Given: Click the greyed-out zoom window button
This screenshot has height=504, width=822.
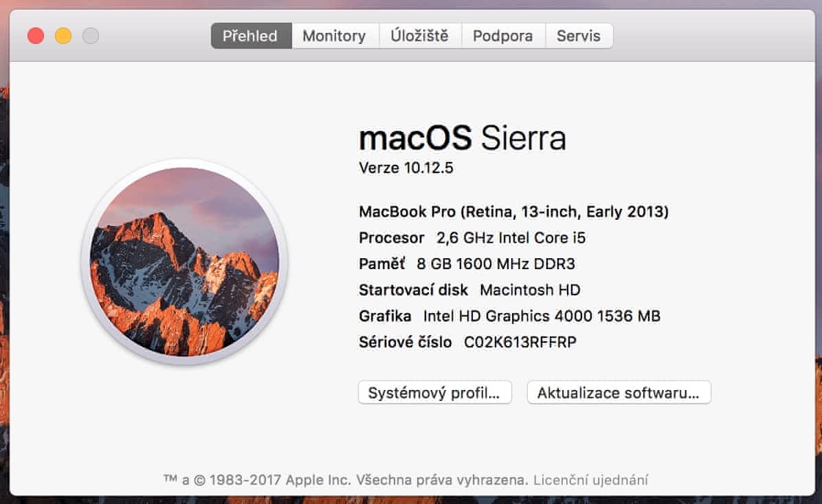Looking at the screenshot, I should tap(91, 36).
